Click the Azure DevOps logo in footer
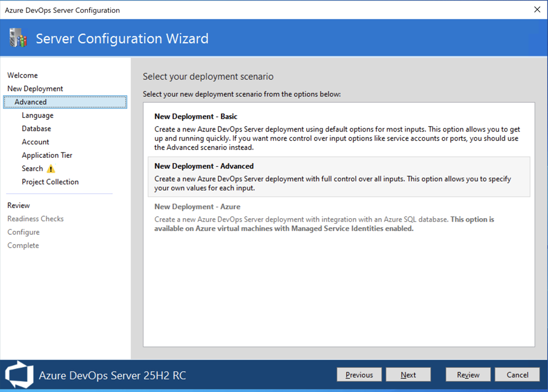The image size is (548, 392). [x=19, y=374]
